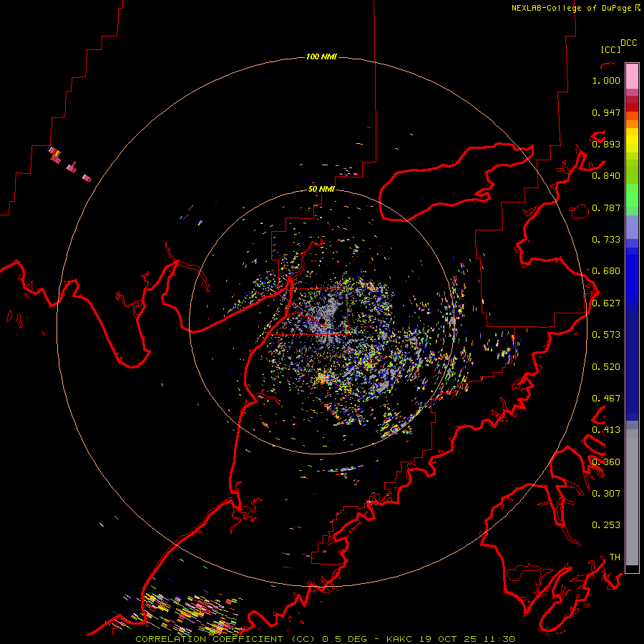The width and height of the screenshot is (644, 644).
Task: Pick the orange segment of the color bar
Action: pos(632,124)
